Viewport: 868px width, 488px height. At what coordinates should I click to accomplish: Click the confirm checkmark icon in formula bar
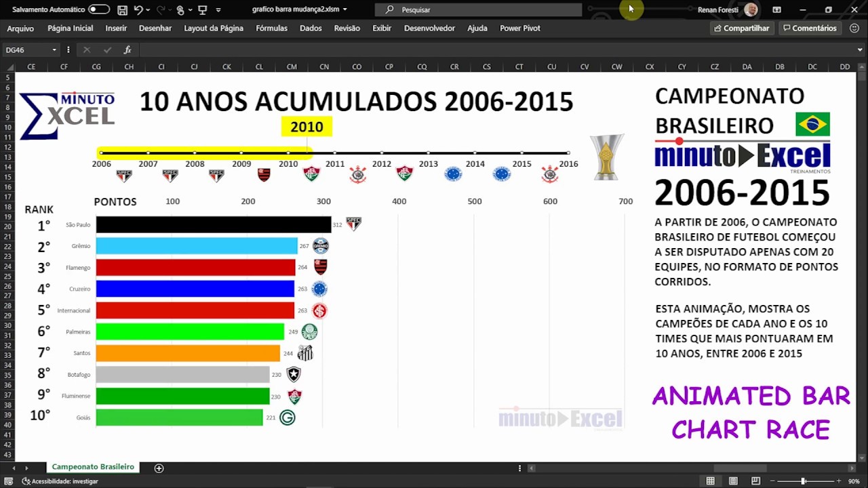[x=107, y=50]
